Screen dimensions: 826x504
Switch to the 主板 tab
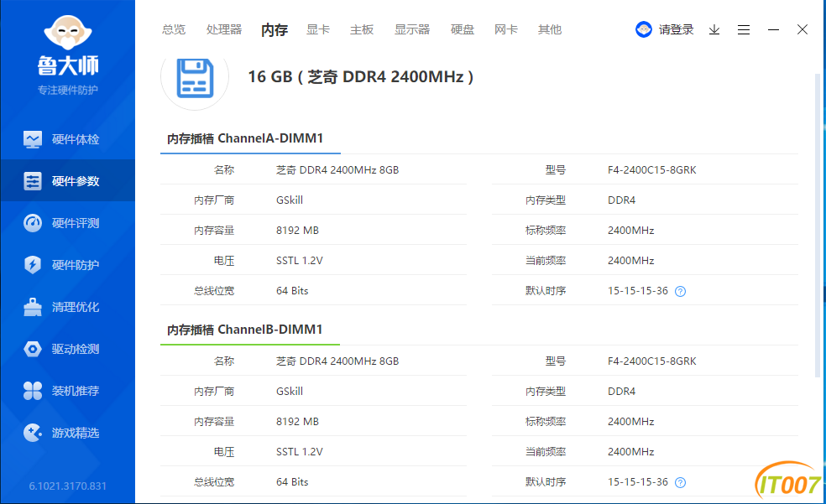[x=362, y=29]
